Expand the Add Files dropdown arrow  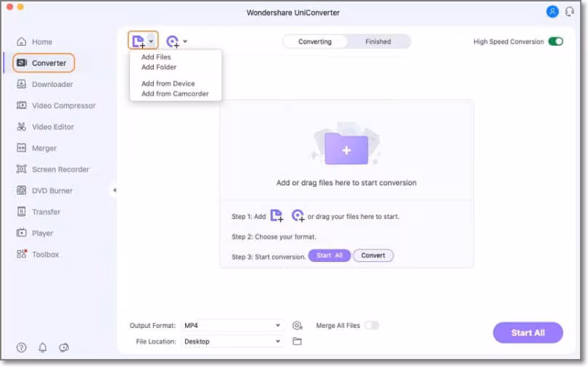coord(151,41)
